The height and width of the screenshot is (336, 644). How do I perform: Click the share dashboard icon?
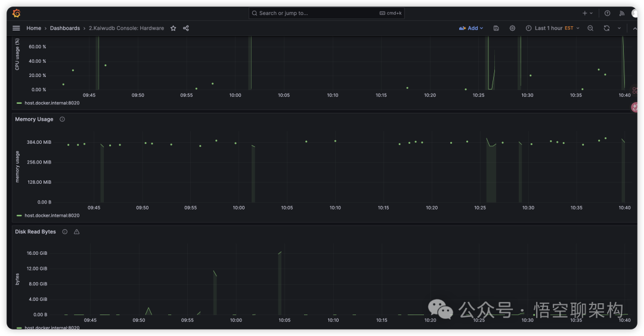[186, 28]
